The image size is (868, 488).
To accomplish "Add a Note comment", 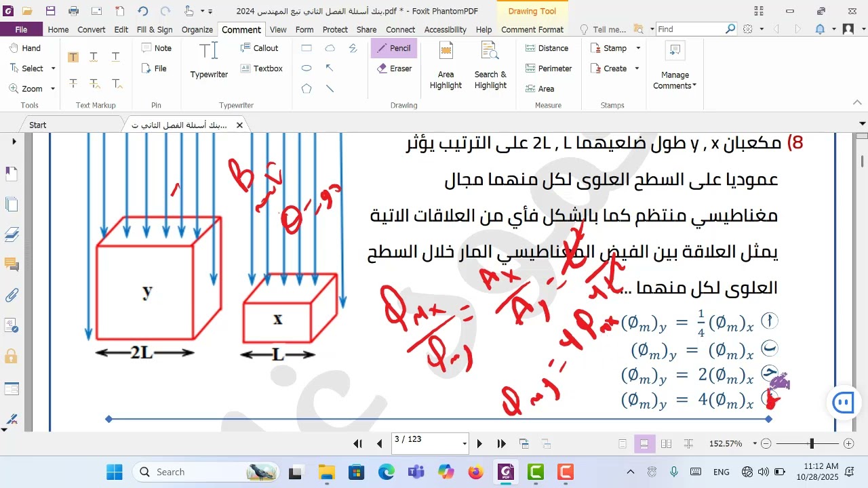I will tap(156, 48).
